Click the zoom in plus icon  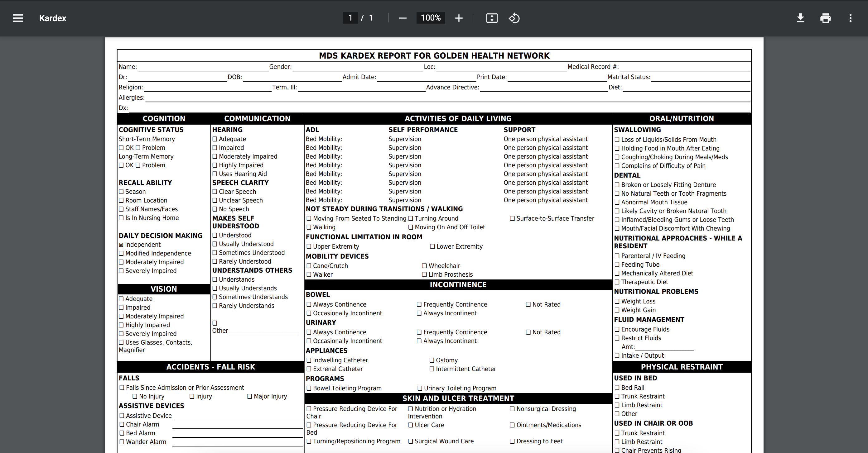point(459,18)
